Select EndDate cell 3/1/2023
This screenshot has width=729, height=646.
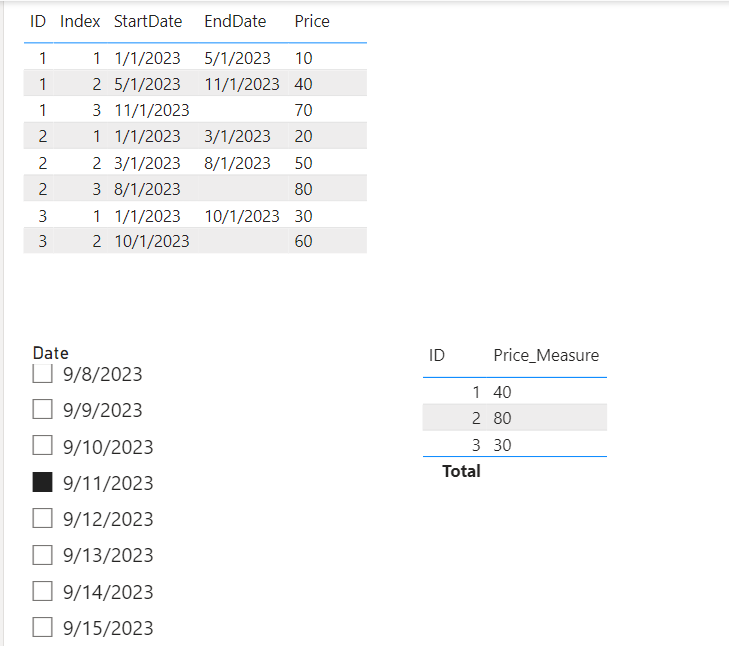click(237, 136)
